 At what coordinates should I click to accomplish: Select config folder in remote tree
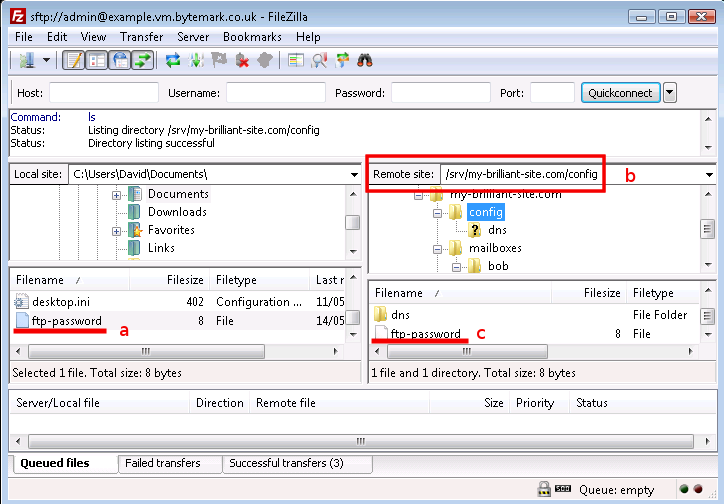click(x=486, y=212)
